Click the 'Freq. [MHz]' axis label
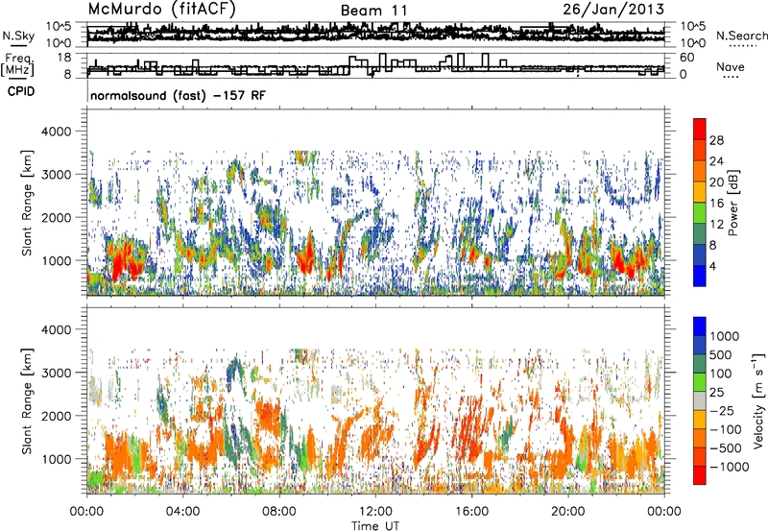This screenshot has height=532, width=768. tap(18, 64)
